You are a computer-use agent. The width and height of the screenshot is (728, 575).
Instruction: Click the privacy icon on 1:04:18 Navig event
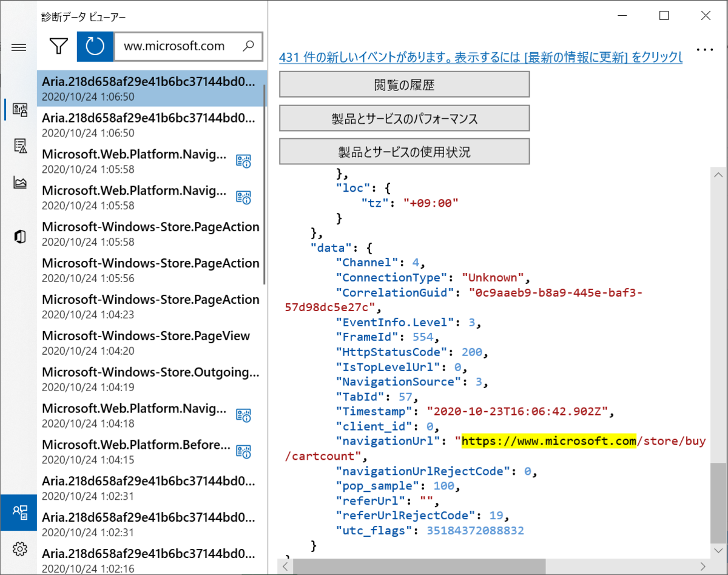244,415
